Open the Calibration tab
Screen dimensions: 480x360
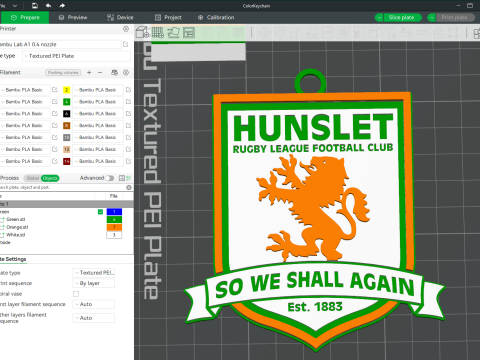click(x=216, y=17)
